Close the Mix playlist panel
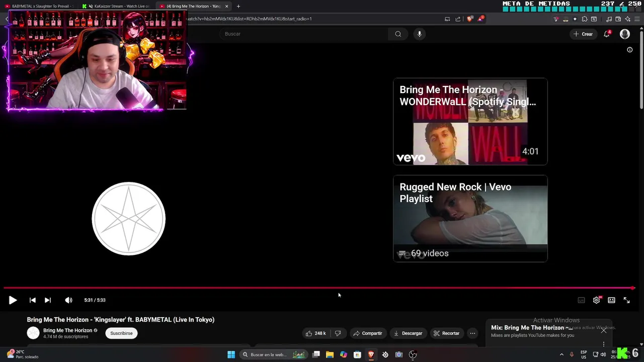 pyautogui.click(x=604, y=330)
